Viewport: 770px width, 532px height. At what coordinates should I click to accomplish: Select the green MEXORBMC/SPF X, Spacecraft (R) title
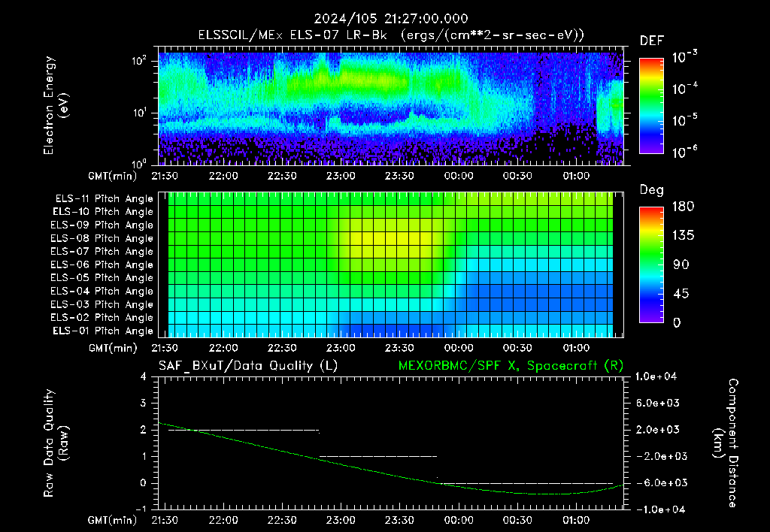coord(511,366)
